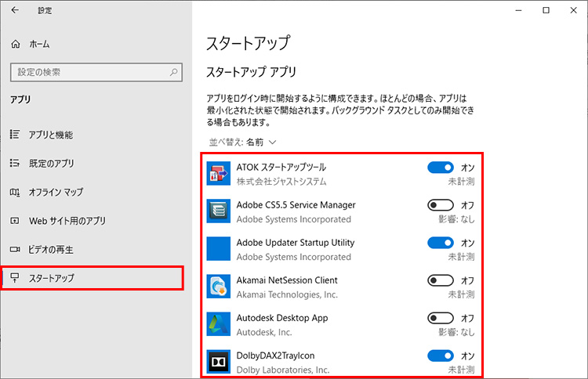Click the Autodesk Desktop App icon
588x379 pixels.
[217, 324]
